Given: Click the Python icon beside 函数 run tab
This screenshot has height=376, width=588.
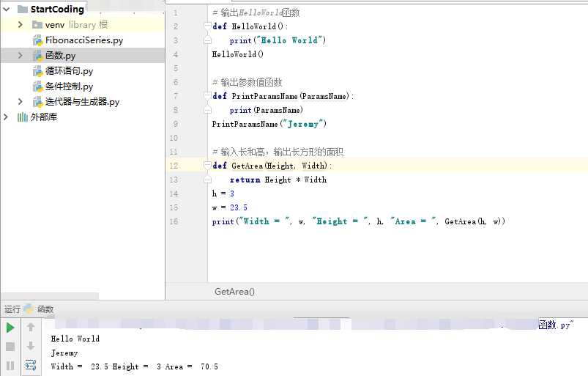Looking at the screenshot, I should point(29,309).
